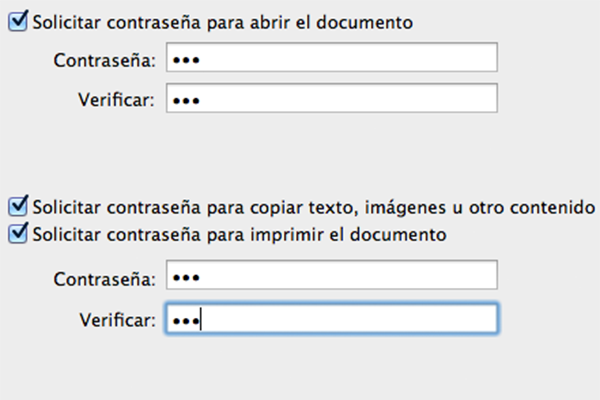Click the Contraseña field below the imprimir checkbox

[332, 275]
